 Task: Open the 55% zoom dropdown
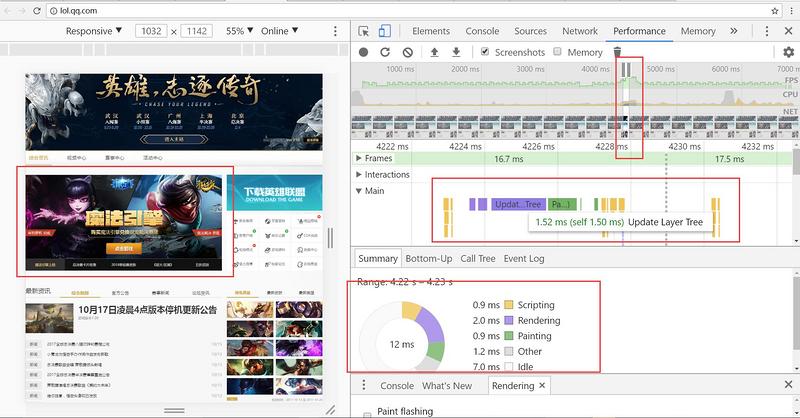click(x=240, y=31)
